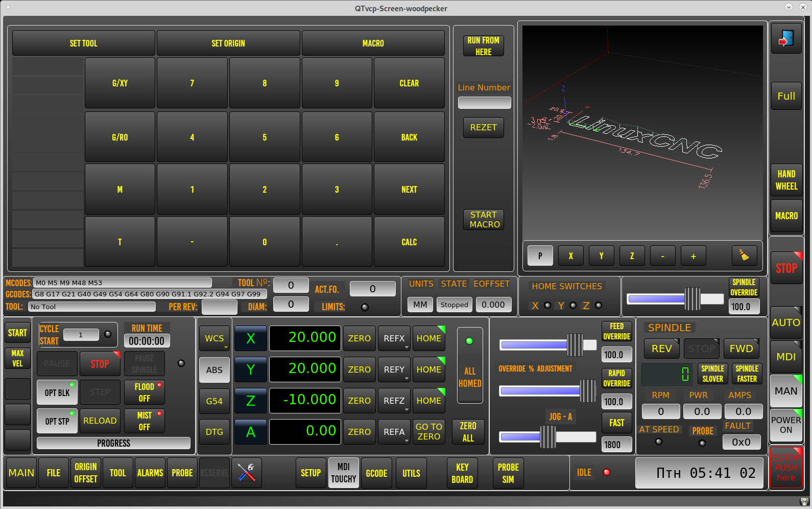Image resolution: width=812 pixels, height=509 pixels.
Task: Toggle FLOOD OFF coolant button
Action: 145,392
